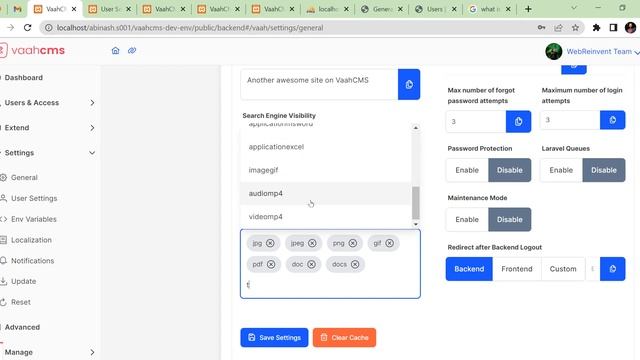The image size is (640, 360).
Task: Open Update page in sidebar
Action: 24,281
